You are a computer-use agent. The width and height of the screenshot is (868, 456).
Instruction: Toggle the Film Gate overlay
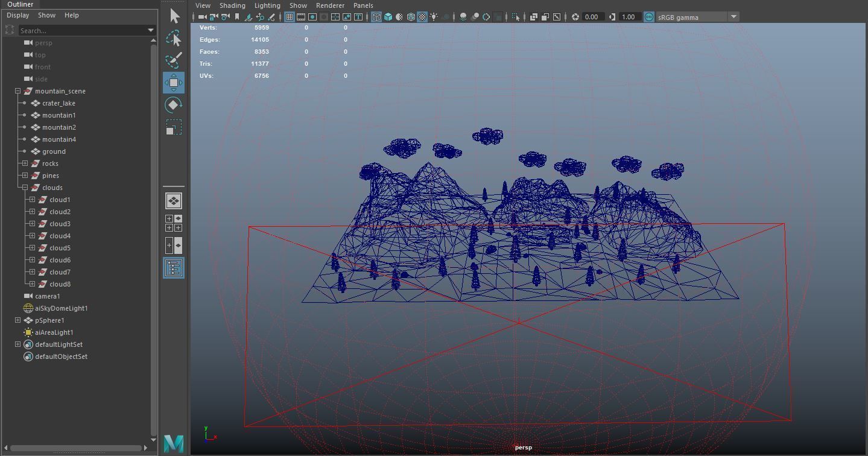(301, 17)
